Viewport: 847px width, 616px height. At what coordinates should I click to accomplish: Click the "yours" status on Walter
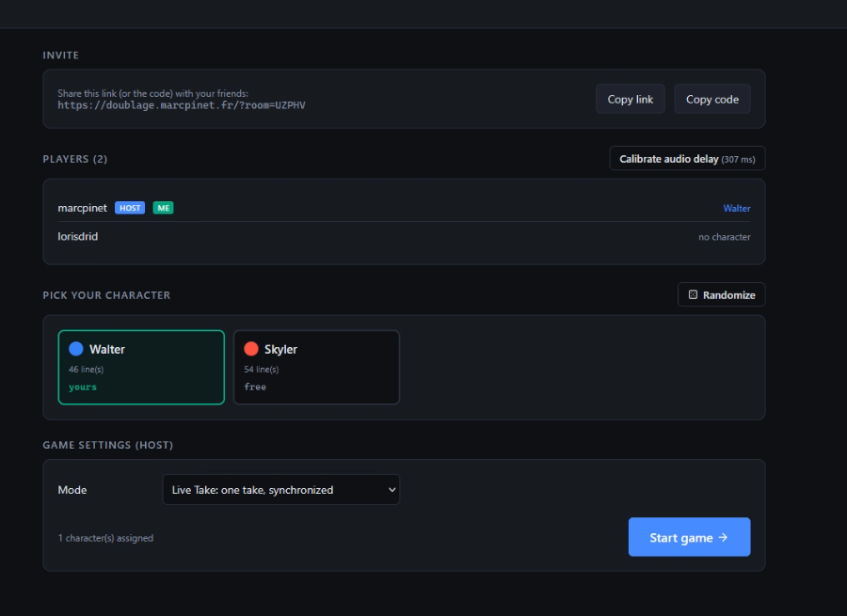83,387
